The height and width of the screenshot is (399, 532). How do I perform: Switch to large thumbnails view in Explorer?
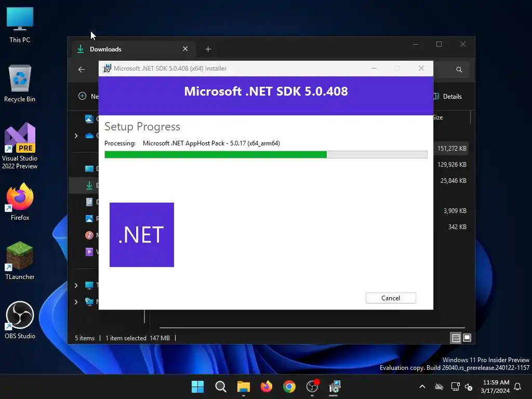click(467, 338)
